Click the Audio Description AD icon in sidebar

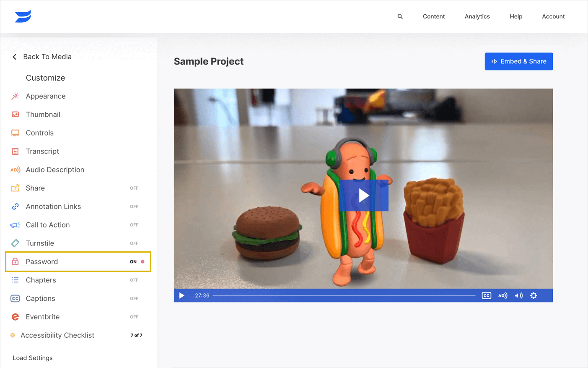click(15, 170)
